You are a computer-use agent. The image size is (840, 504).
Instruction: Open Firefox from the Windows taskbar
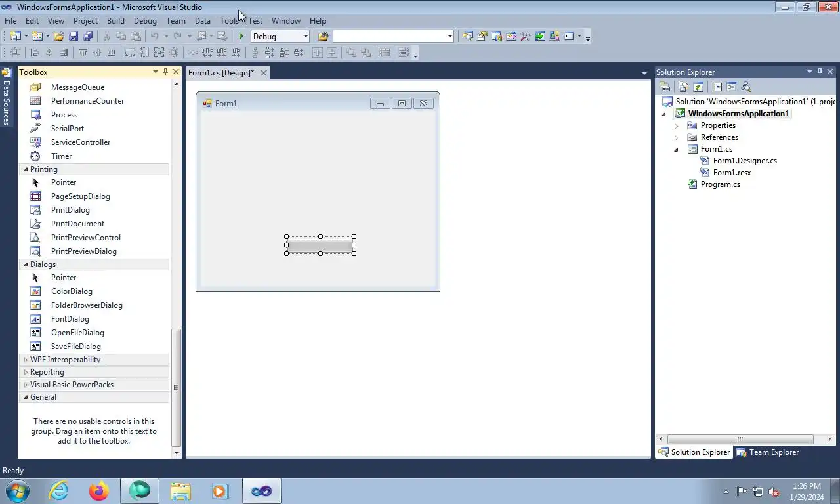(99, 491)
